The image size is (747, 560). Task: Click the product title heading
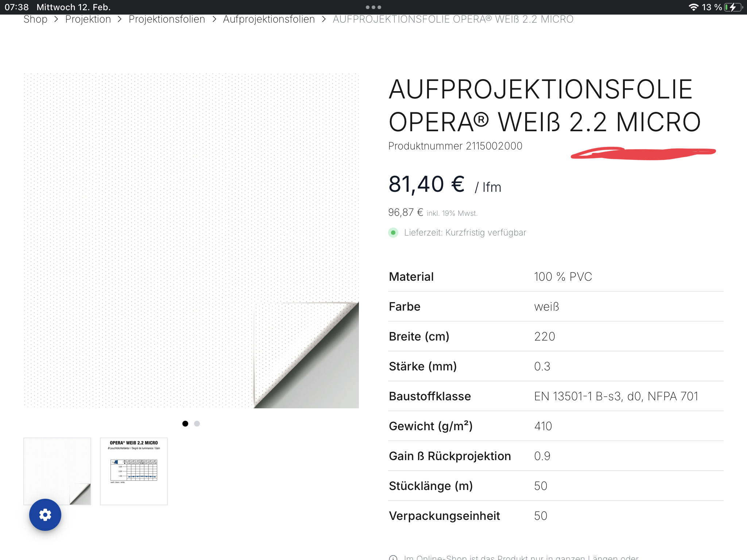[x=544, y=106]
